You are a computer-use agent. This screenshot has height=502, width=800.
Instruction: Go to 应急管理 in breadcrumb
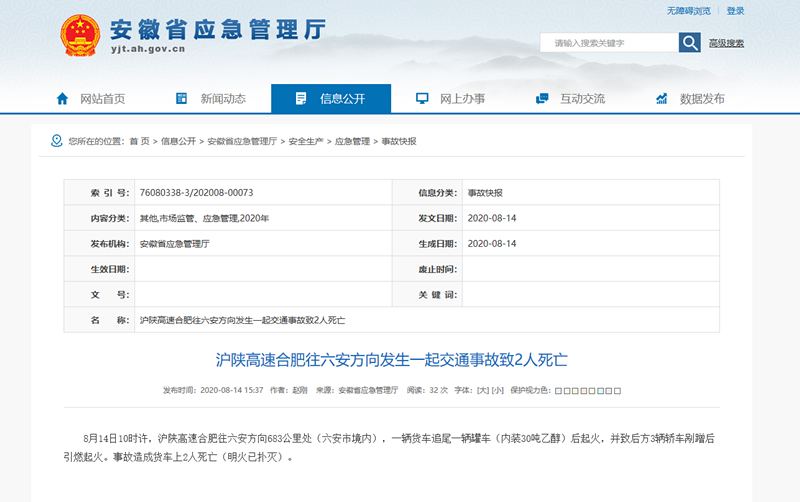352,141
